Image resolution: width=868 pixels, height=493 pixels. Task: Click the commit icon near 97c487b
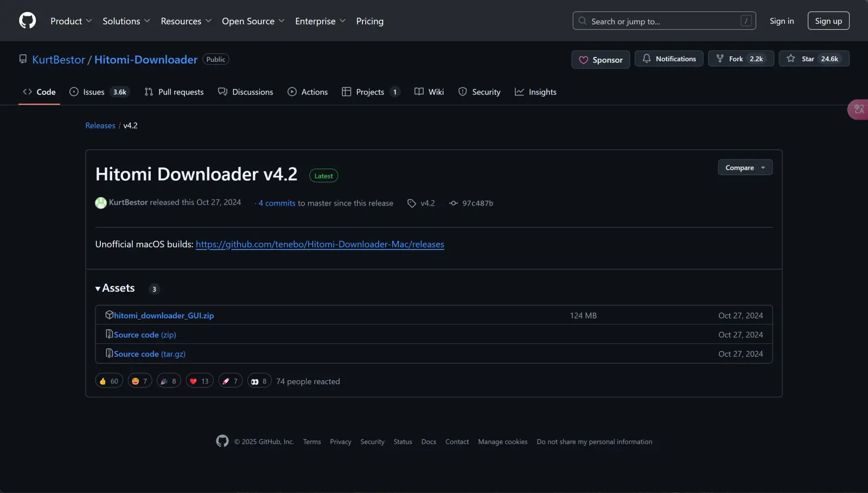(x=453, y=203)
